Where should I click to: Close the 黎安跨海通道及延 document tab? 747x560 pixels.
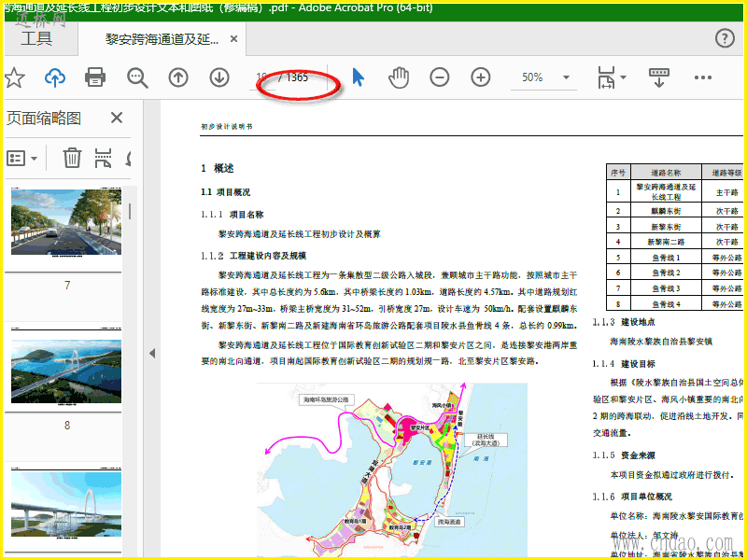tap(234, 40)
